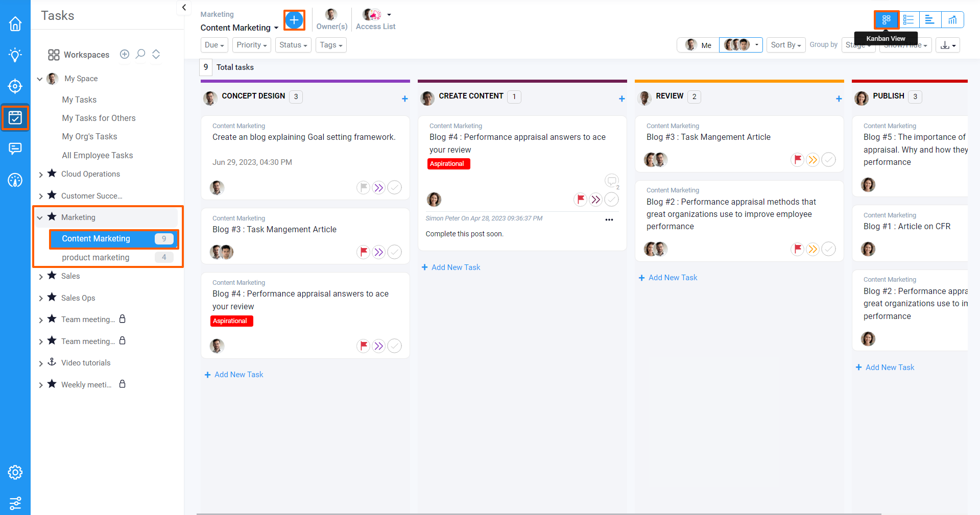Open the lightbulb ideas icon in rail

15,55
